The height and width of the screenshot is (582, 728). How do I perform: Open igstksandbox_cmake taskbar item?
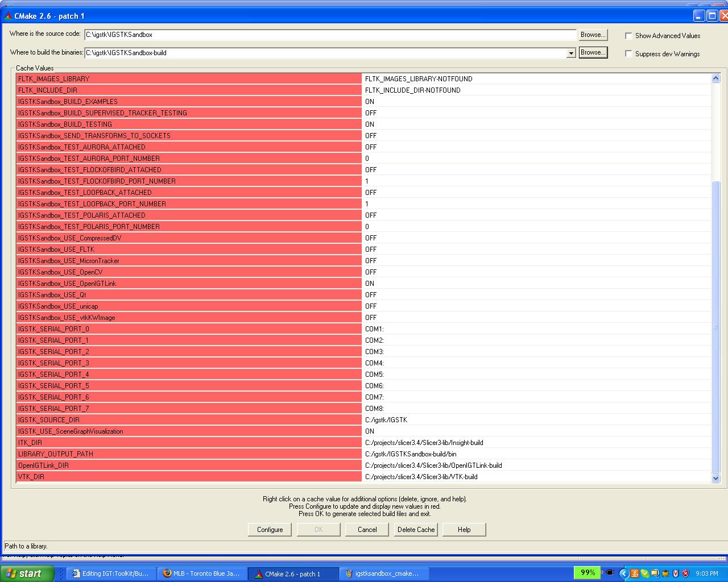(382, 573)
